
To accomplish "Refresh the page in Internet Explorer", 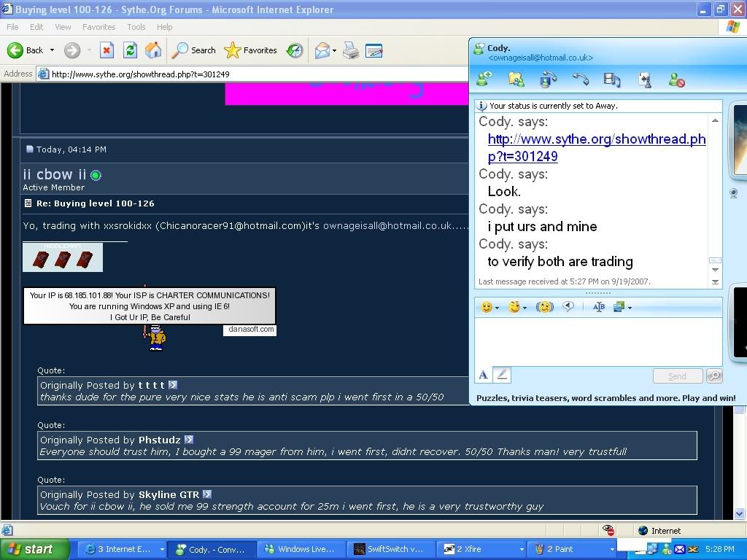I will (x=130, y=50).
